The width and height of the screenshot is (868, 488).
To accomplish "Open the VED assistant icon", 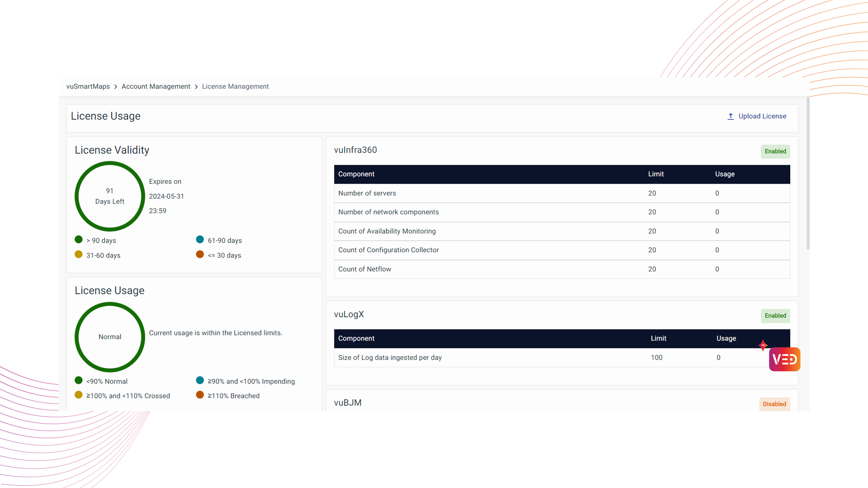I will click(x=784, y=359).
